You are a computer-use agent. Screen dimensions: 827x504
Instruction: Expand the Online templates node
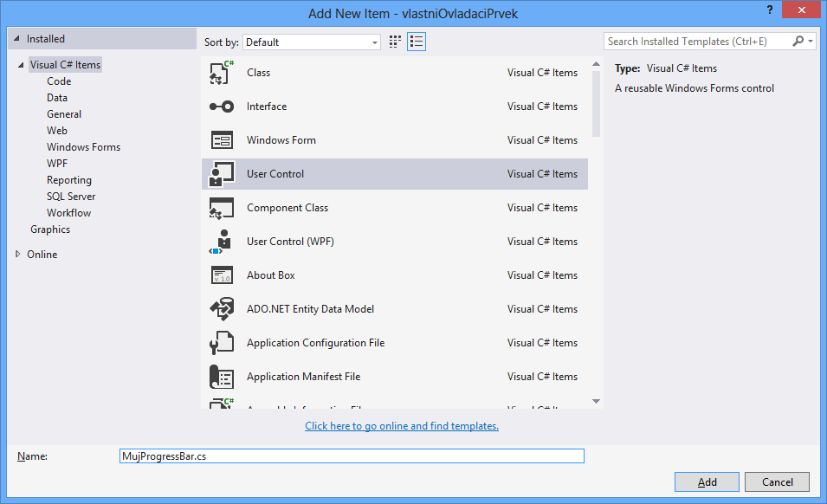point(17,254)
